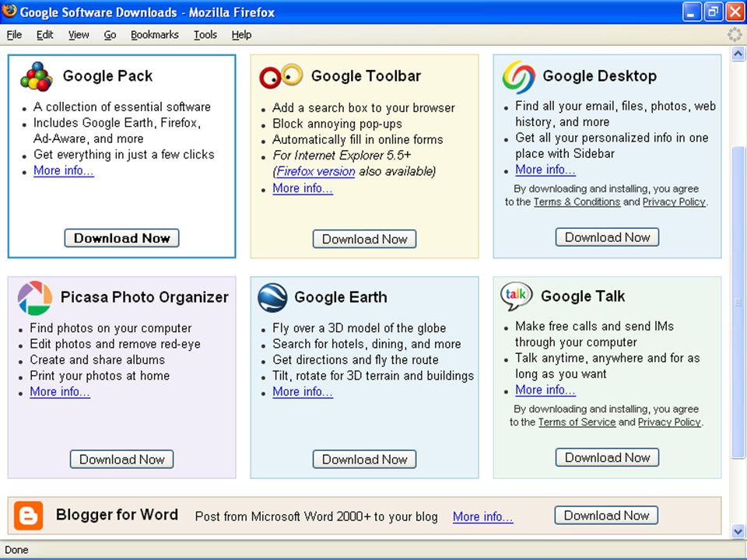747x560 pixels.
Task: Click the Google Talk heading
Action: 583,296
